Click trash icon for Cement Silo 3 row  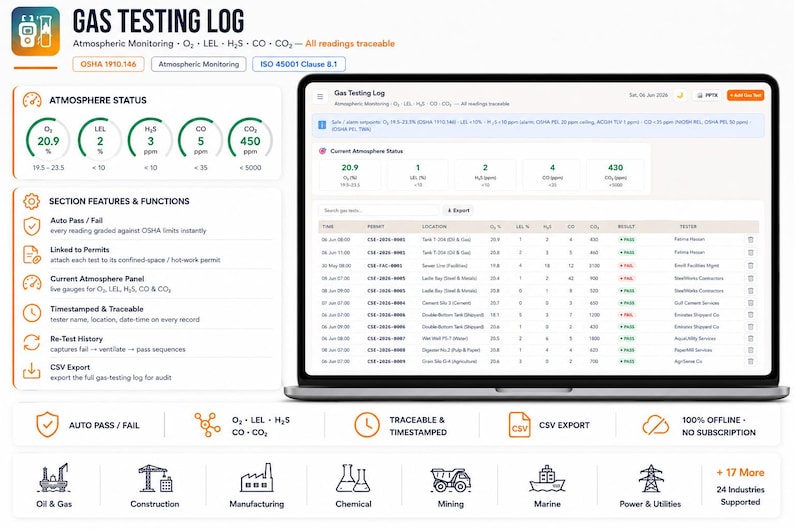click(x=750, y=303)
